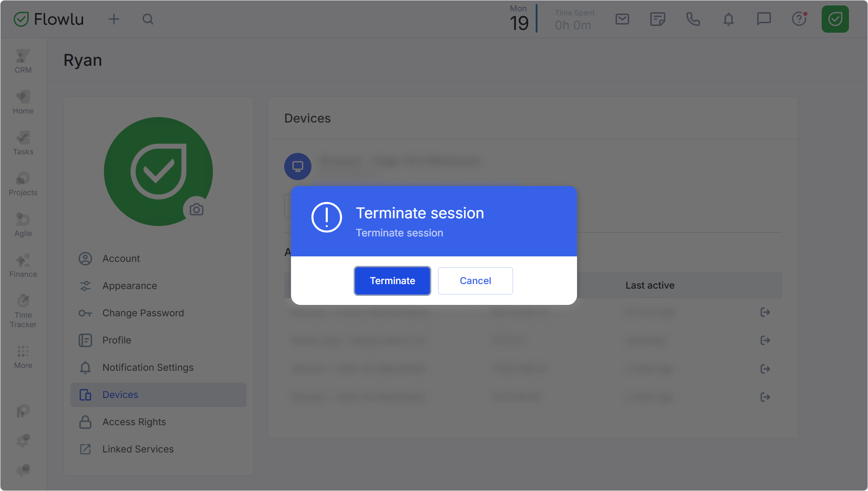Click the plus create-new icon
The height and width of the screenshot is (491, 868).
pos(114,19)
